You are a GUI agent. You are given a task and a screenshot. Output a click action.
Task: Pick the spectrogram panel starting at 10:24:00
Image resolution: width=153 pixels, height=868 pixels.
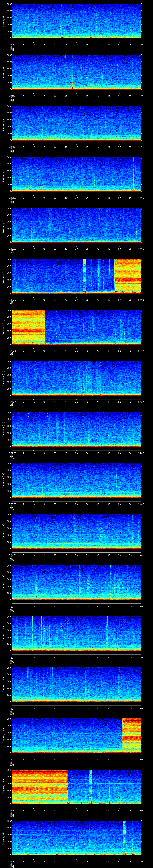click(x=76, y=531)
